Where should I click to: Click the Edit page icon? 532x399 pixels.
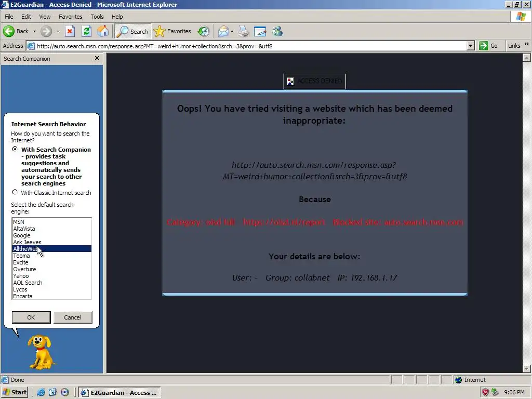(260, 31)
